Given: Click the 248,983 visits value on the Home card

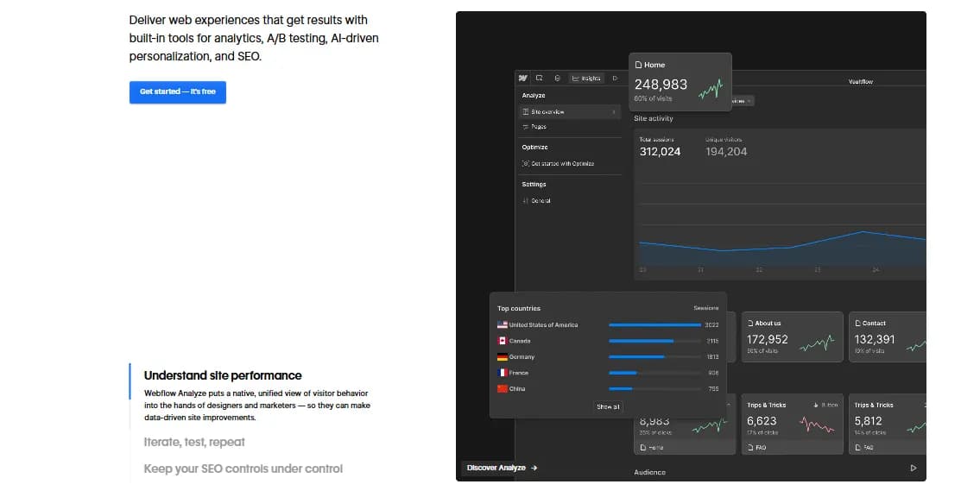Looking at the screenshot, I should pos(661,85).
